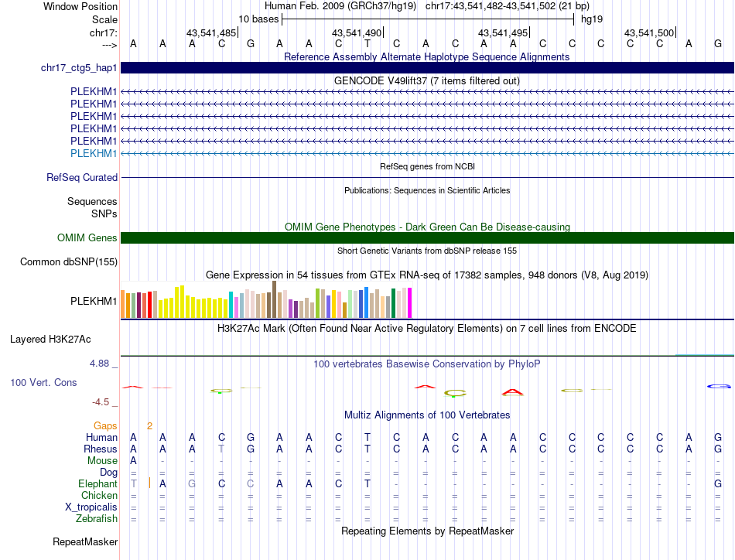
Task: Click the cyan bar in GTEx expression chart
Action: 231,305
